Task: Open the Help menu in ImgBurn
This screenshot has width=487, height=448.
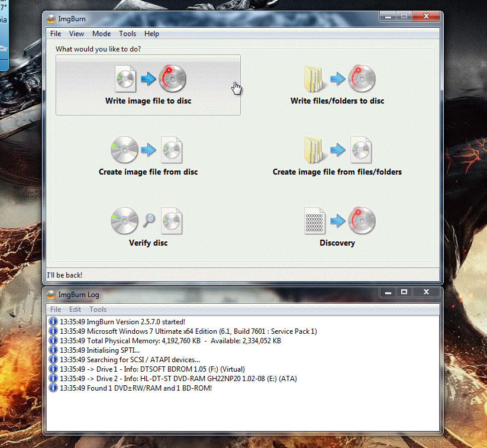Action: click(x=151, y=34)
